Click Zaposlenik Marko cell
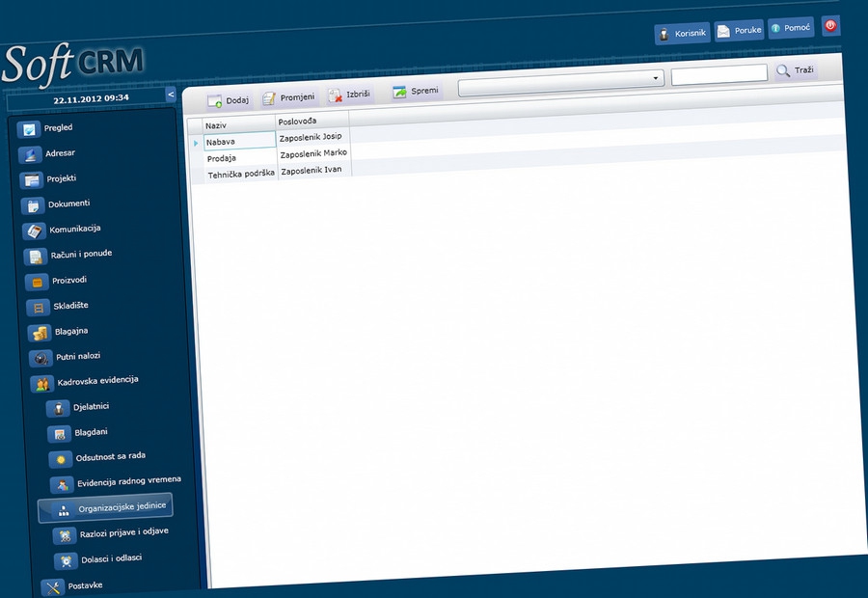 pyautogui.click(x=313, y=152)
